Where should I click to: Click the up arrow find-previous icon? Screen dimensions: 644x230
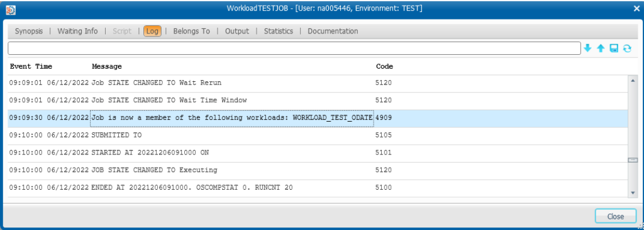601,48
